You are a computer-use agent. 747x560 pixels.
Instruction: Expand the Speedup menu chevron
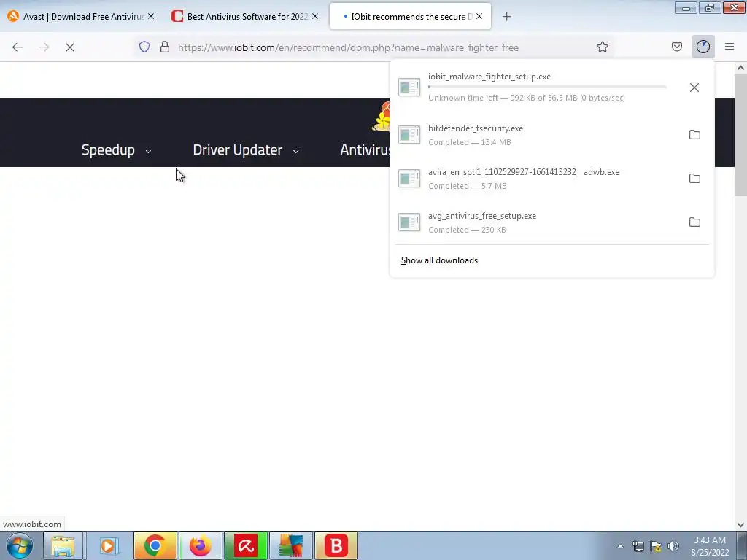click(148, 152)
